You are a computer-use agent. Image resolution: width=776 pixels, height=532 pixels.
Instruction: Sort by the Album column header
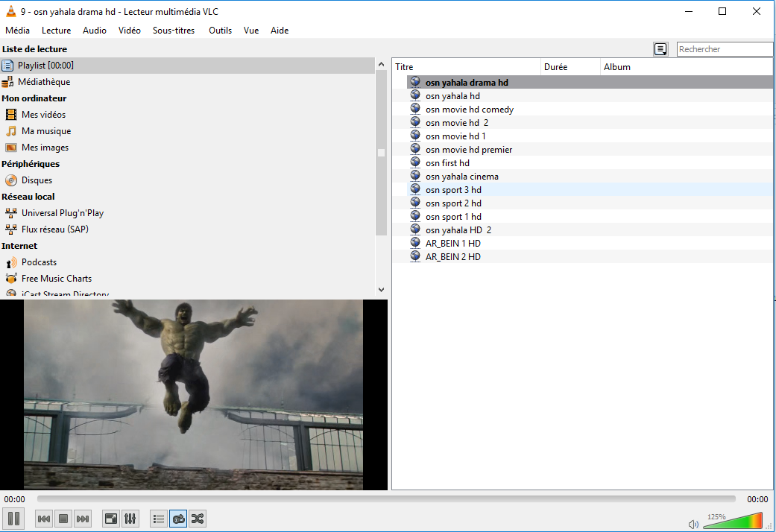click(687, 67)
